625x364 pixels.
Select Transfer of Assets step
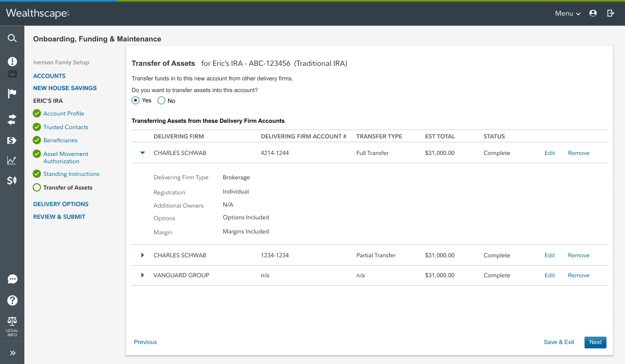[x=68, y=188]
